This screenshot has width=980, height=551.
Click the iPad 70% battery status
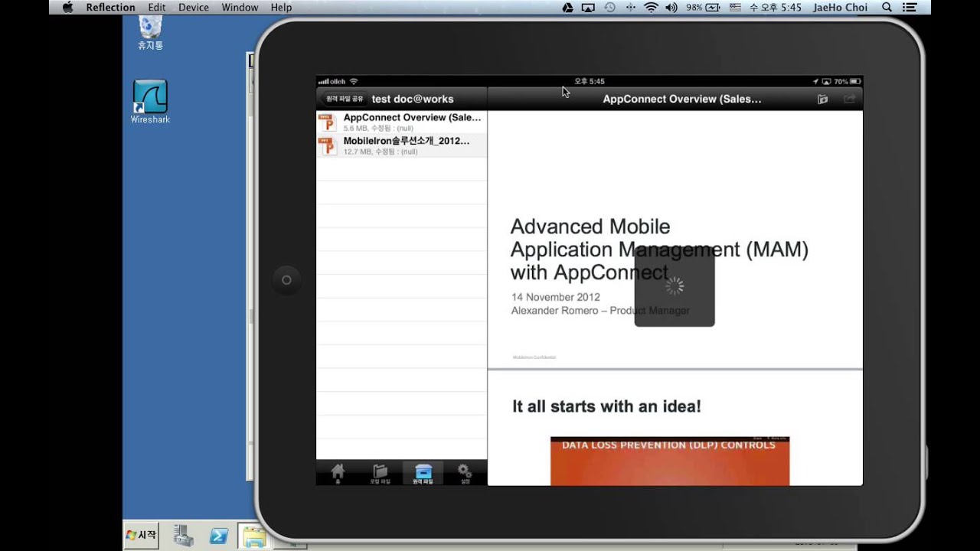coord(847,81)
